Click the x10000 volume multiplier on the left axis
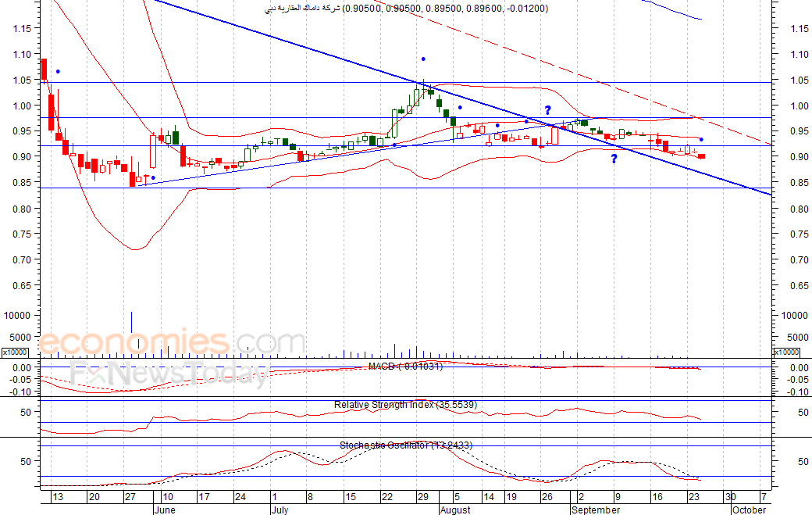The image size is (812, 515). click(x=15, y=352)
